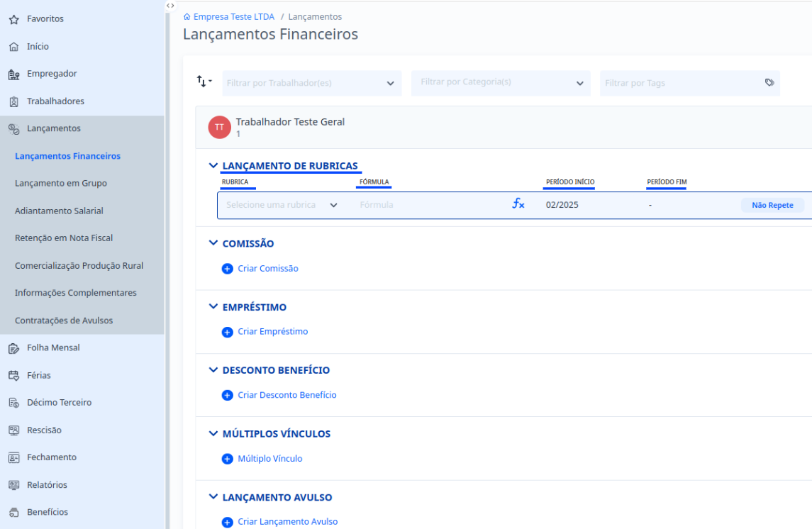Click the Múltiplo Vínculo link

(x=269, y=459)
